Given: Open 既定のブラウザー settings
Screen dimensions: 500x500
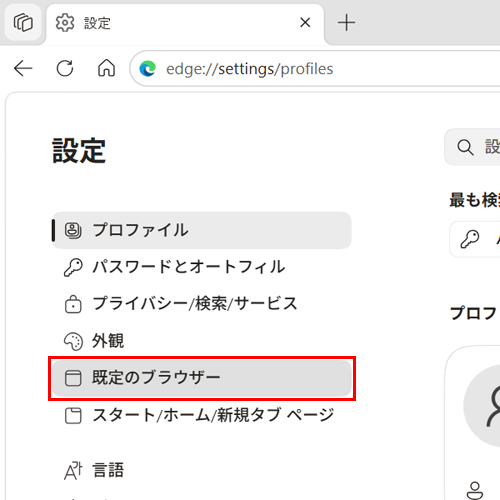Looking at the screenshot, I should coord(202,378).
